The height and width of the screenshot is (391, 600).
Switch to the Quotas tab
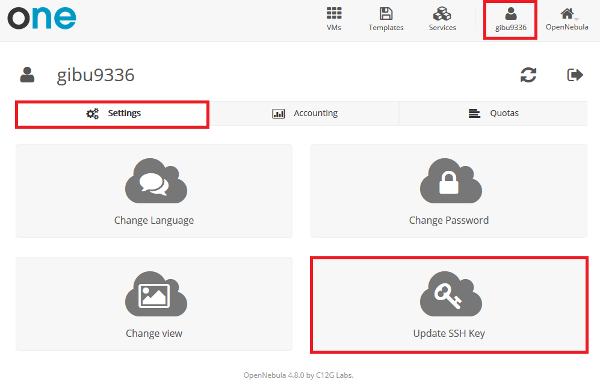coord(493,114)
